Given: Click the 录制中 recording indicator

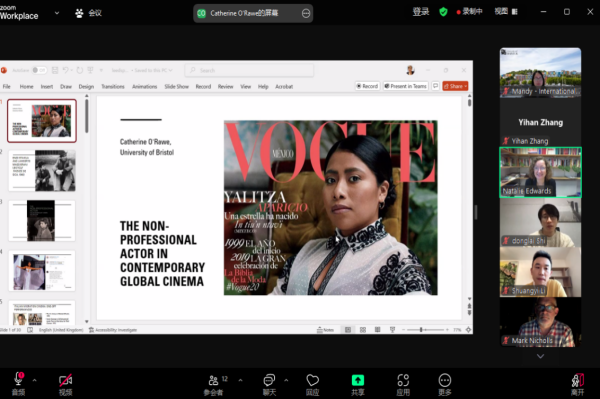Looking at the screenshot, I should point(469,11).
